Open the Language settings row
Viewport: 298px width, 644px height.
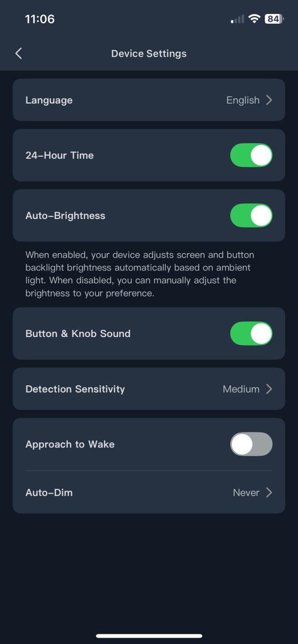149,100
